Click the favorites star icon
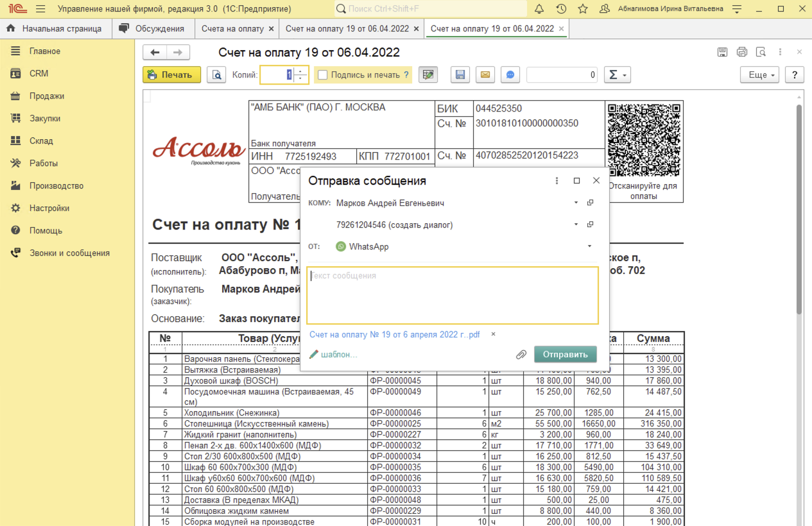The height and width of the screenshot is (526, 812). pos(583,9)
